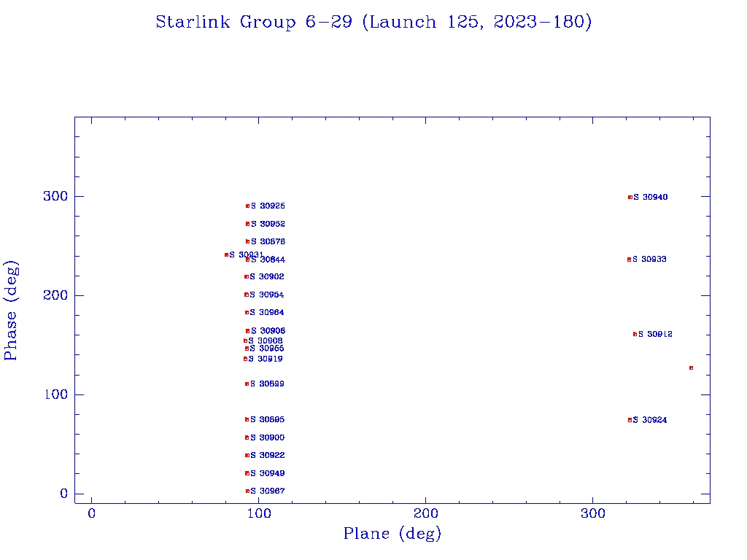Click the red marker for S 30925
The width and height of the screenshot is (747, 560).
[x=247, y=206]
